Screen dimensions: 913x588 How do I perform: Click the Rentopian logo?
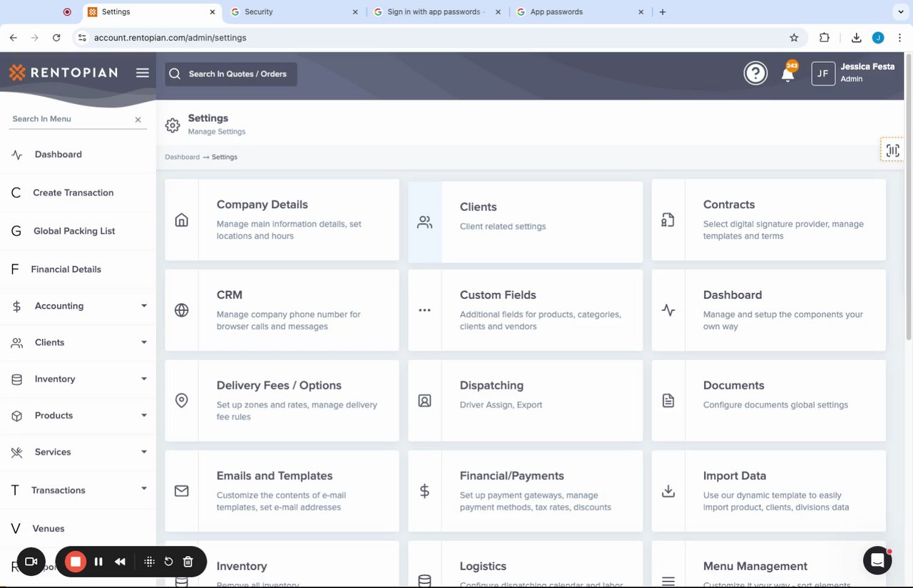pos(63,72)
